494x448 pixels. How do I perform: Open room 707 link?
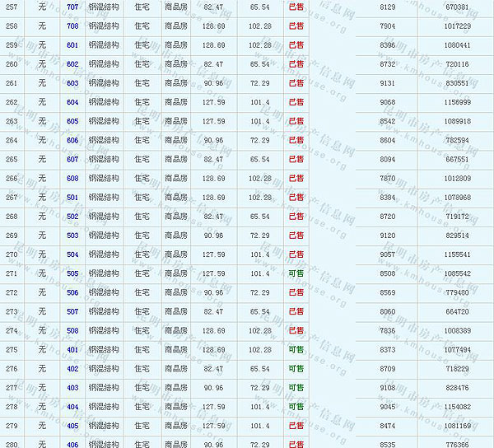coord(72,7)
